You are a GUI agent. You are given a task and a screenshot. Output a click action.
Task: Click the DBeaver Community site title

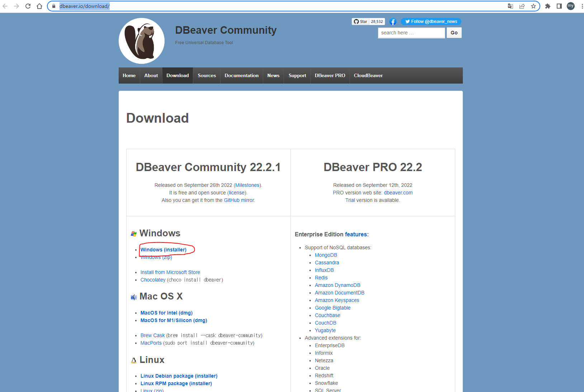pos(226,30)
